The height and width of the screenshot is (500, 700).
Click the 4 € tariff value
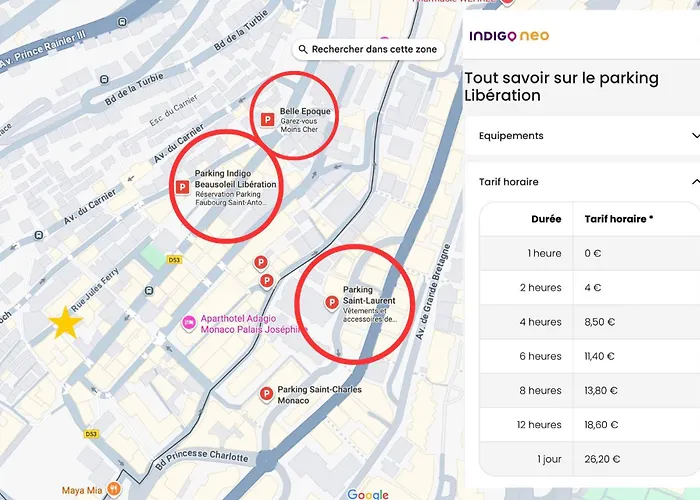tap(593, 288)
